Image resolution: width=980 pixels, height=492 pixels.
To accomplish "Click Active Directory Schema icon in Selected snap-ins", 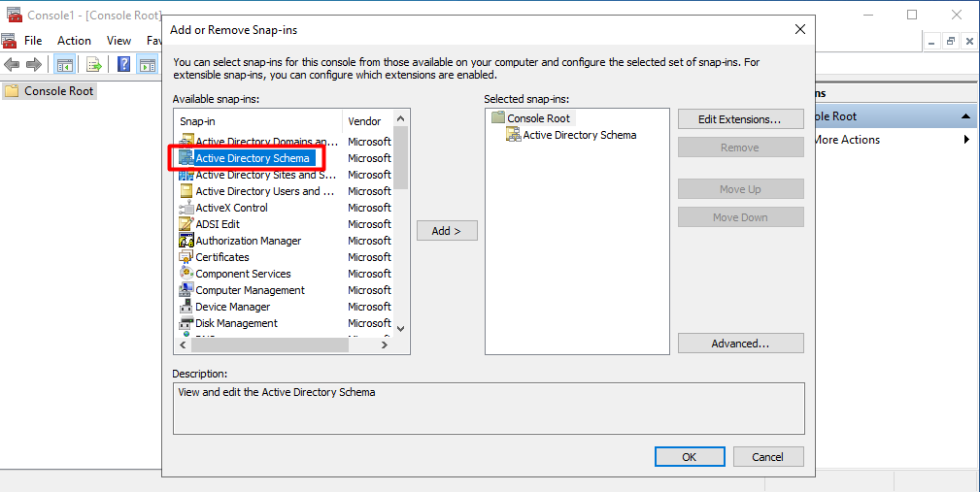I will [513, 135].
